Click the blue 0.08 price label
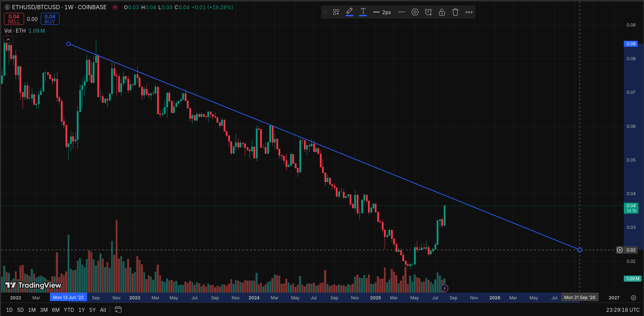 [x=631, y=44]
